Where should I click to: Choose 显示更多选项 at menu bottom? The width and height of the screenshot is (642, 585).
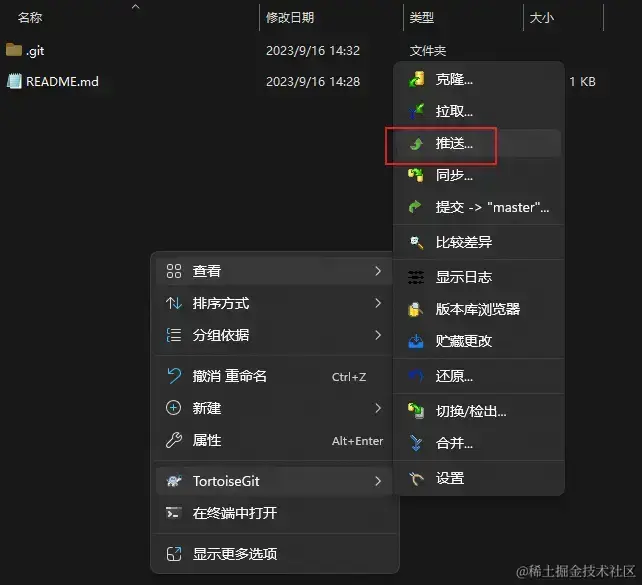(x=274, y=554)
